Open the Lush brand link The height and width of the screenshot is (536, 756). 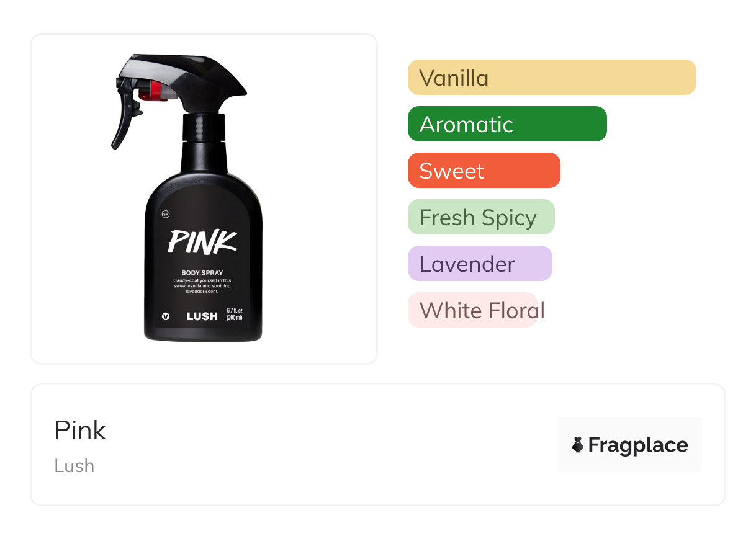74,466
